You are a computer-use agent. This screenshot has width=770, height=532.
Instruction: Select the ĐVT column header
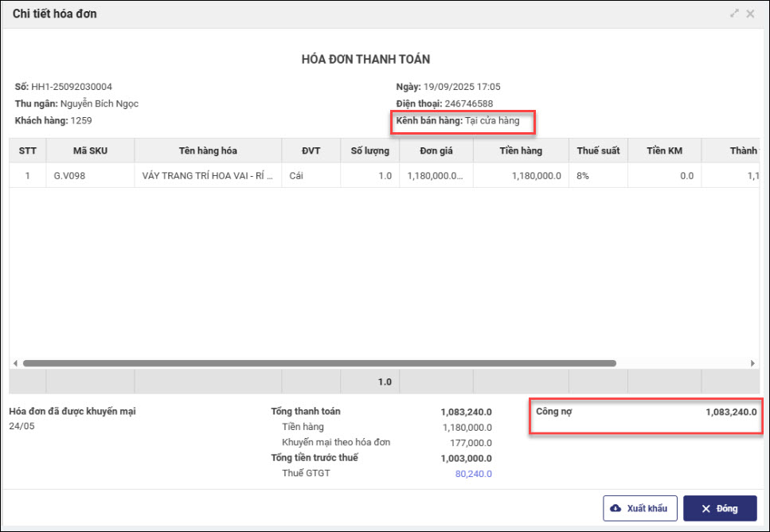pos(311,151)
